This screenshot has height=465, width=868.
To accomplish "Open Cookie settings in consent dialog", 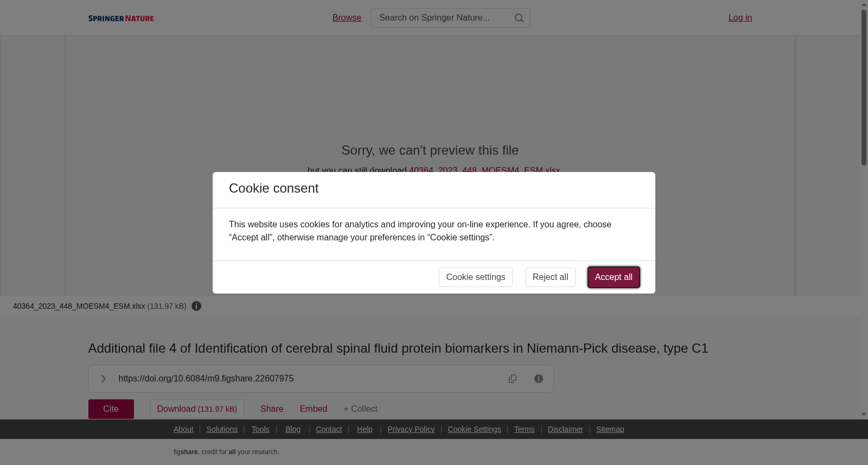I will click(x=476, y=277).
